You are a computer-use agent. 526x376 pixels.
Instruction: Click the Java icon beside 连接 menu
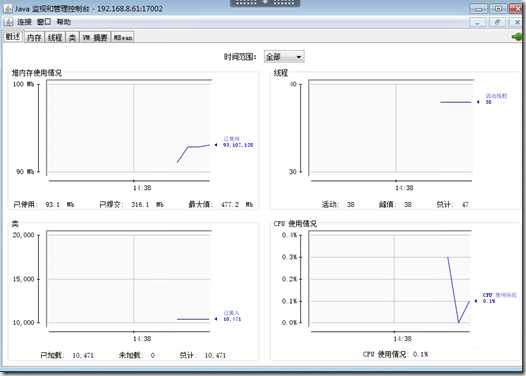pos(9,22)
